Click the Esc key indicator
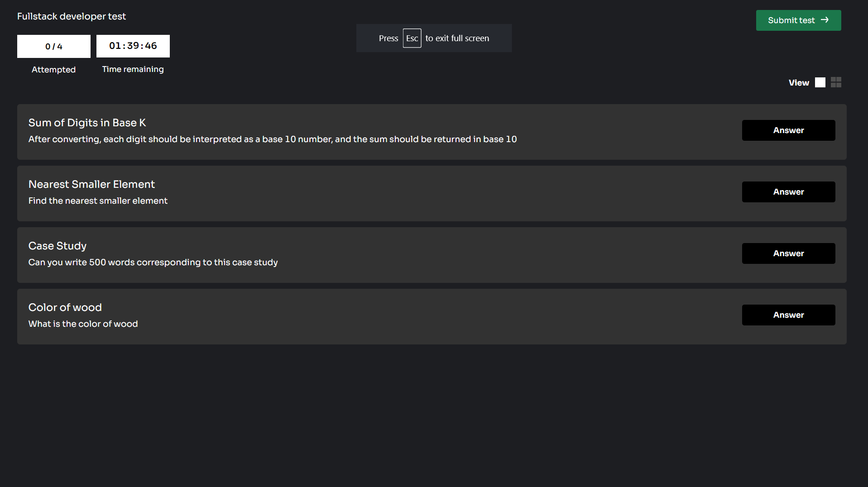The image size is (868, 487). pos(412,38)
